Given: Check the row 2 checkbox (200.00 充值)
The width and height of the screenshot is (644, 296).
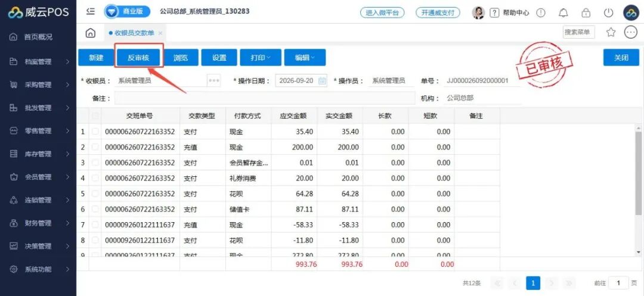Looking at the screenshot, I should (x=95, y=147).
